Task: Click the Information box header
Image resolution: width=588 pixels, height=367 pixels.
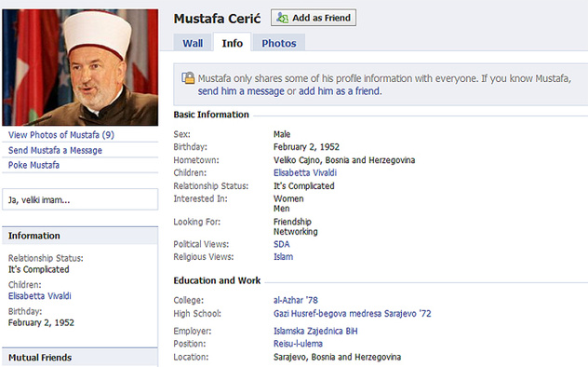Action: point(80,236)
